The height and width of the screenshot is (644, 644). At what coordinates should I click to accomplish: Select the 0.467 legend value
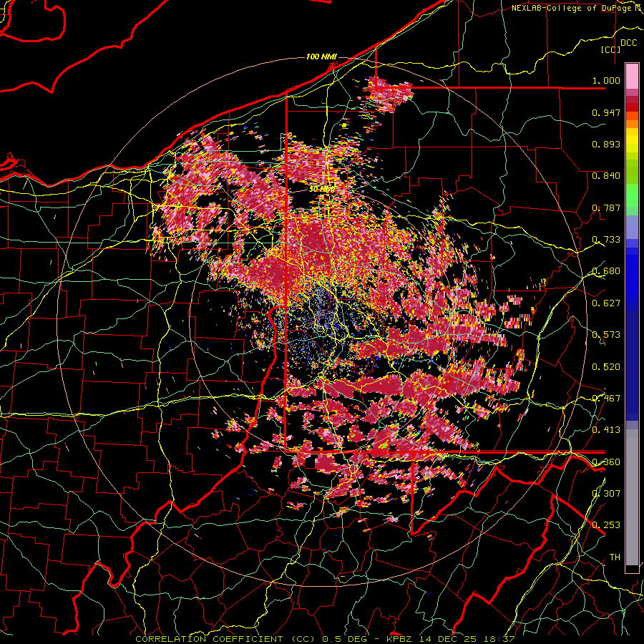point(606,398)
